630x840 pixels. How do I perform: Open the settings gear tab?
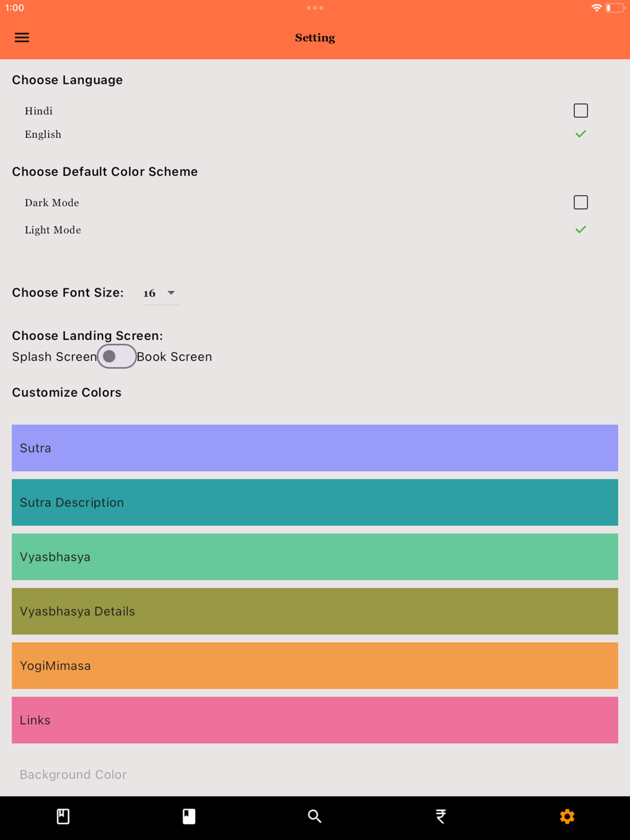[x=567, y=817]
